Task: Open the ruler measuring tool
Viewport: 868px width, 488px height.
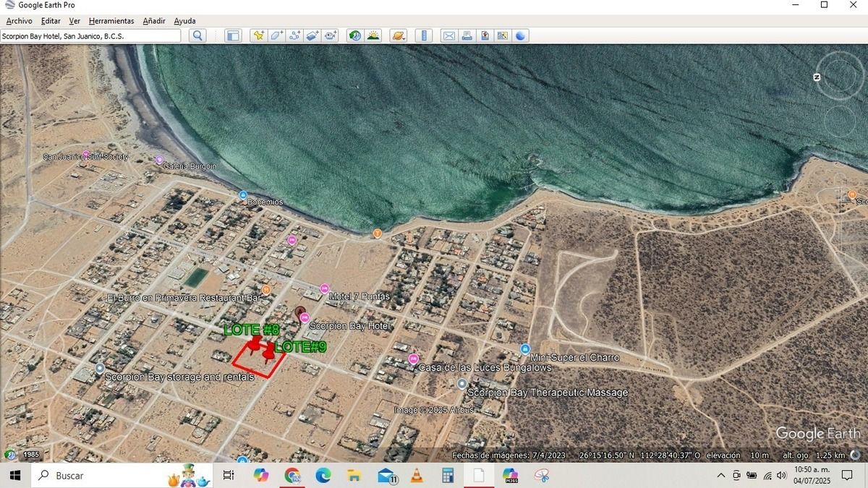Action: [424, 35]
